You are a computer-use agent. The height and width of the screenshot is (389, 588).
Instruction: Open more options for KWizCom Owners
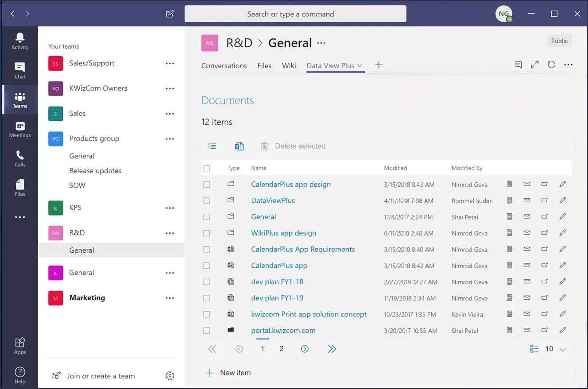(x=170, y=89)
